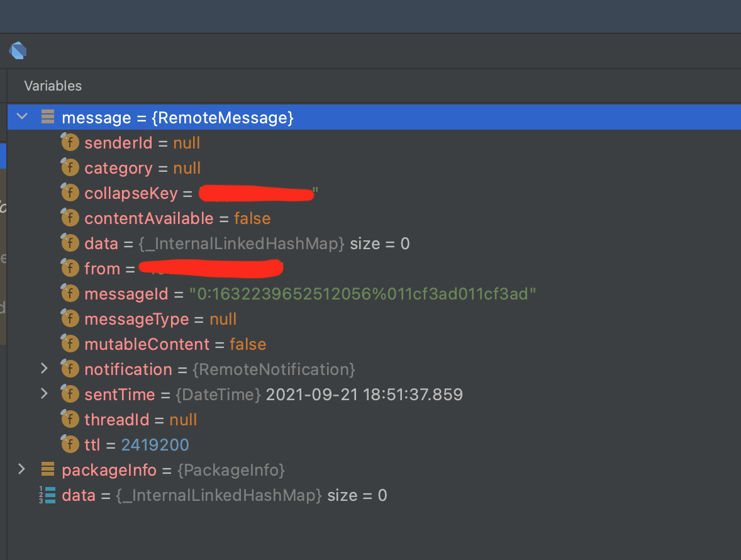
Task: Click the variable icon next to message
Action: tap(48, 117)
